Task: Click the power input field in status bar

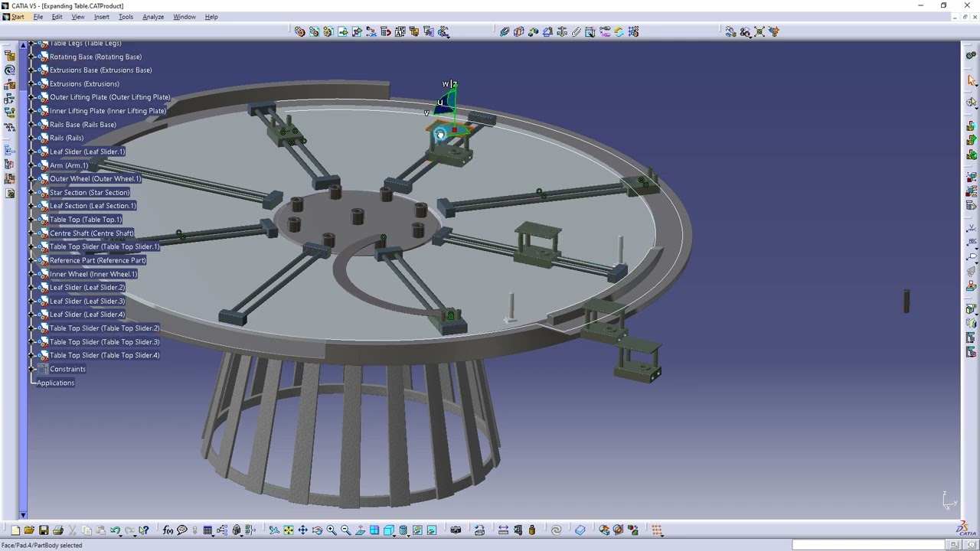Action: pos(867,545)
